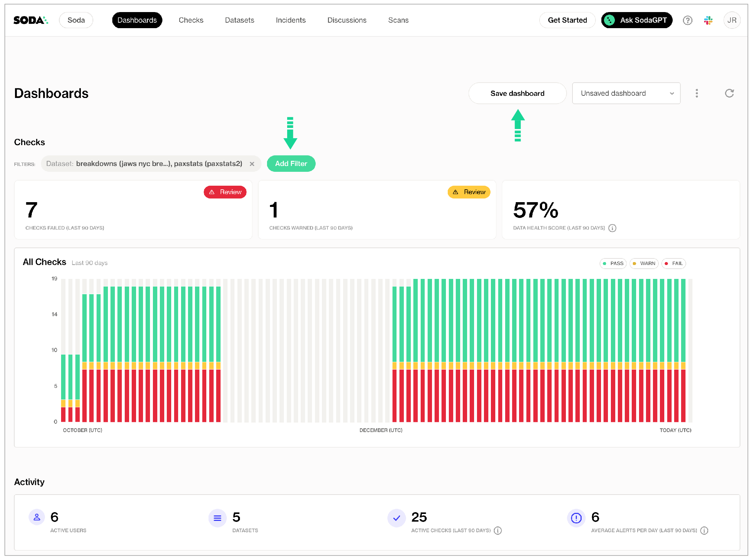Click the Save dashboard button

(x=517, y=94)
